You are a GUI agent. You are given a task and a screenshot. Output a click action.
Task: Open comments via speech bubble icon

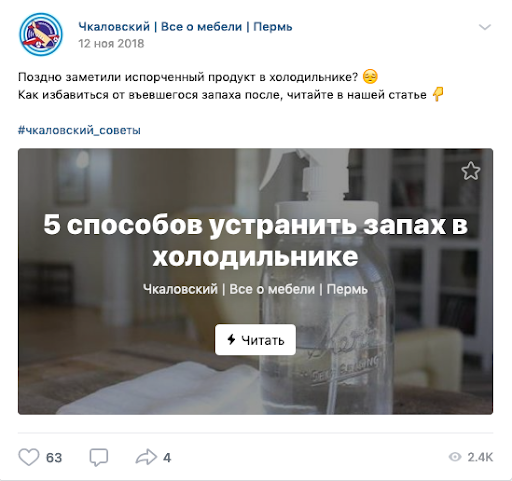(x=99, y=457)
